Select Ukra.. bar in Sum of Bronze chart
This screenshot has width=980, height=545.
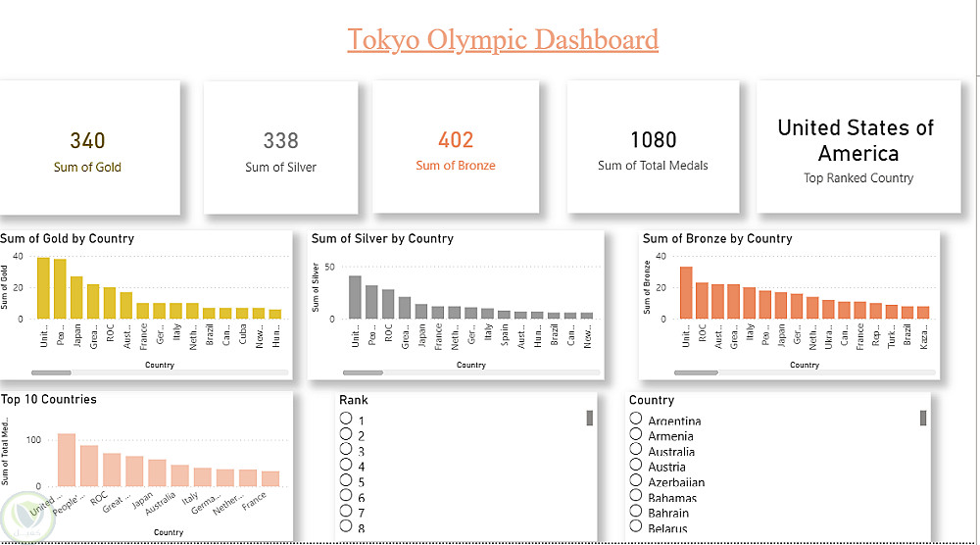pyautogui.click(x=828, y=310)
